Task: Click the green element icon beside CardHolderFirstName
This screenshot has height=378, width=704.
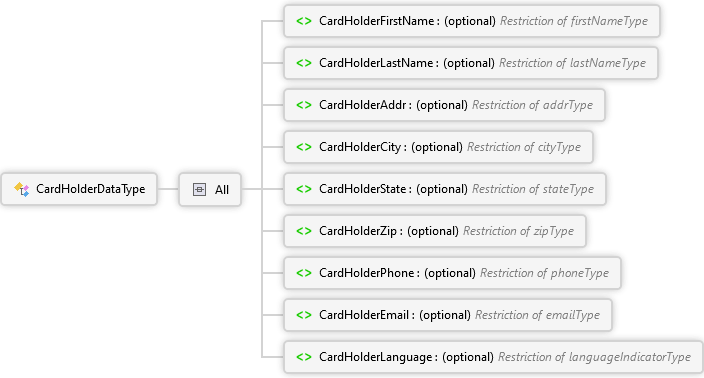Action: tap(304, 21)
